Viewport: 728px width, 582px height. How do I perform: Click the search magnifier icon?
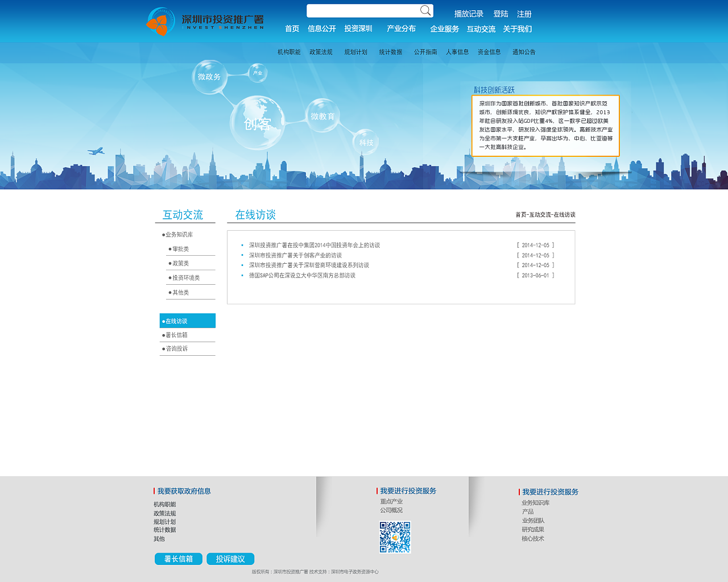pyautogui.click(x=425, y=11)
